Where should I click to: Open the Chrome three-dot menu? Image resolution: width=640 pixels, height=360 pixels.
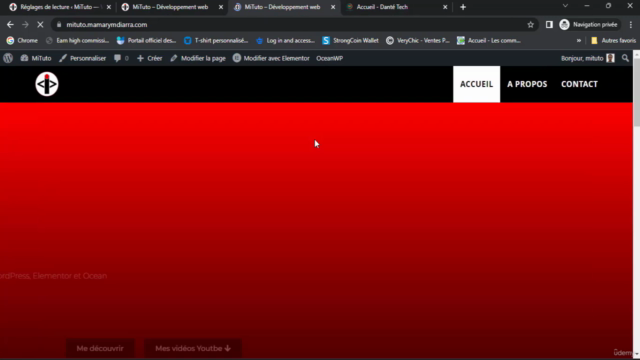point(631,24)
